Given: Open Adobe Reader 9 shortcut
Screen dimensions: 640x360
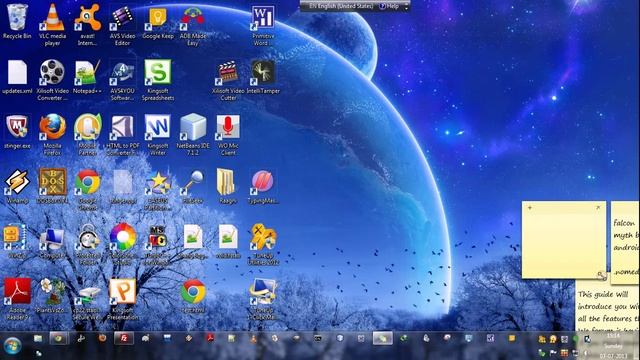Looking at the screenshot, I should pyautogui.click(x=17, y=291).
